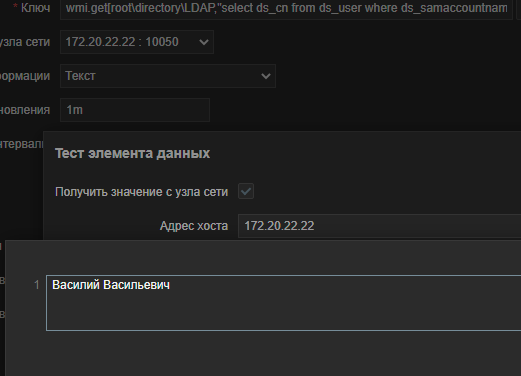Click the partially visible интервалы label
The width and height of the screenshot is (521, 376).
[x=22, y=144]
